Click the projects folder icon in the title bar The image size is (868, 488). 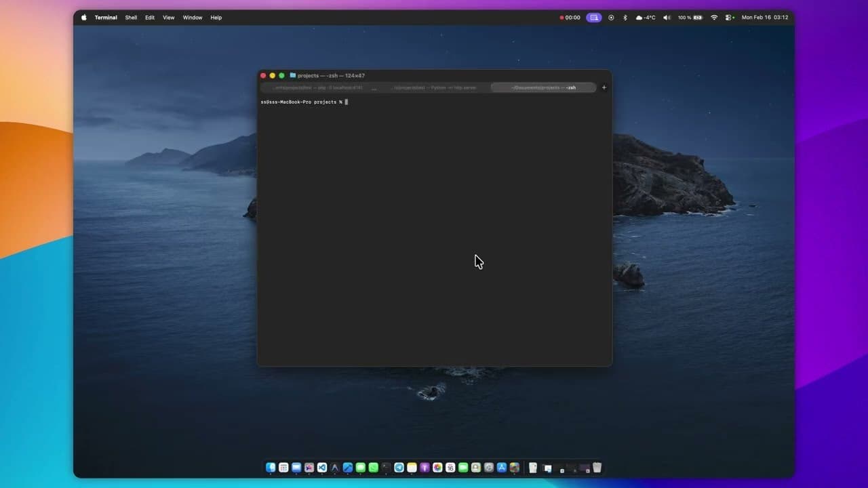292,75
